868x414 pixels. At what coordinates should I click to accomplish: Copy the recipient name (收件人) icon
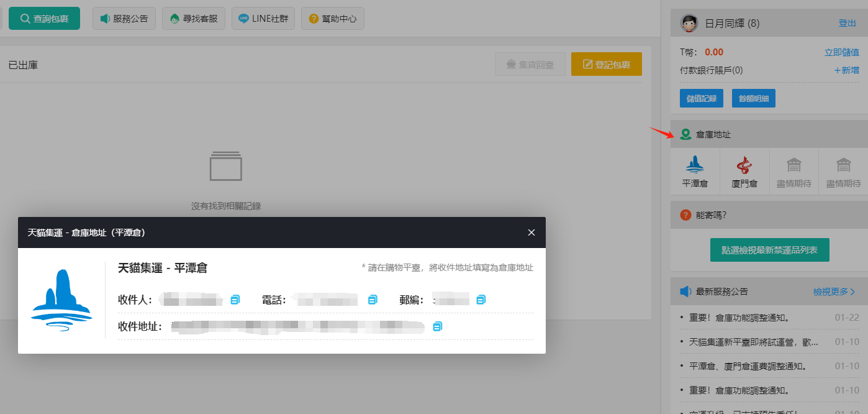235,300
